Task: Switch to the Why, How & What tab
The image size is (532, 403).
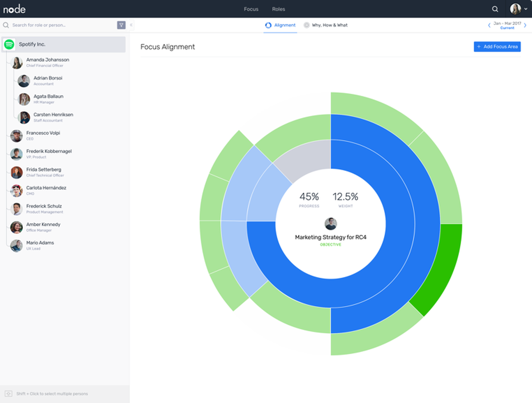Action: pos(326,25)
